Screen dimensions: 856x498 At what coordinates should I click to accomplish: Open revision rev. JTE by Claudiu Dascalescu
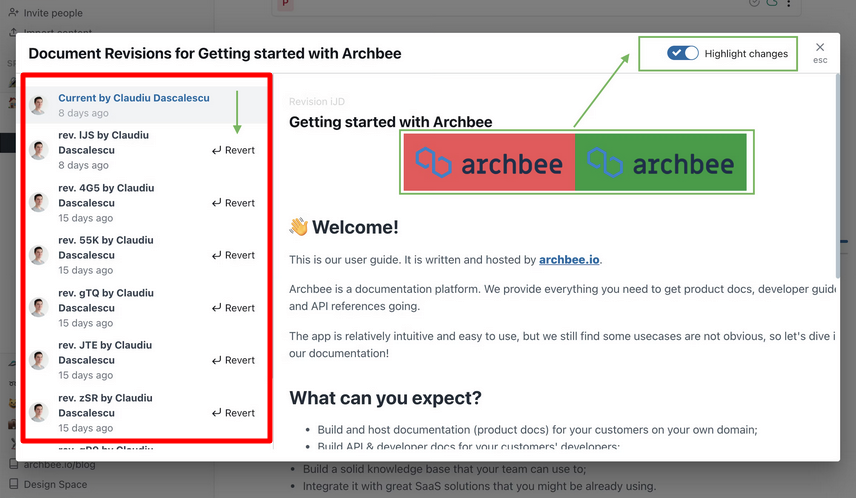(106, 353)
